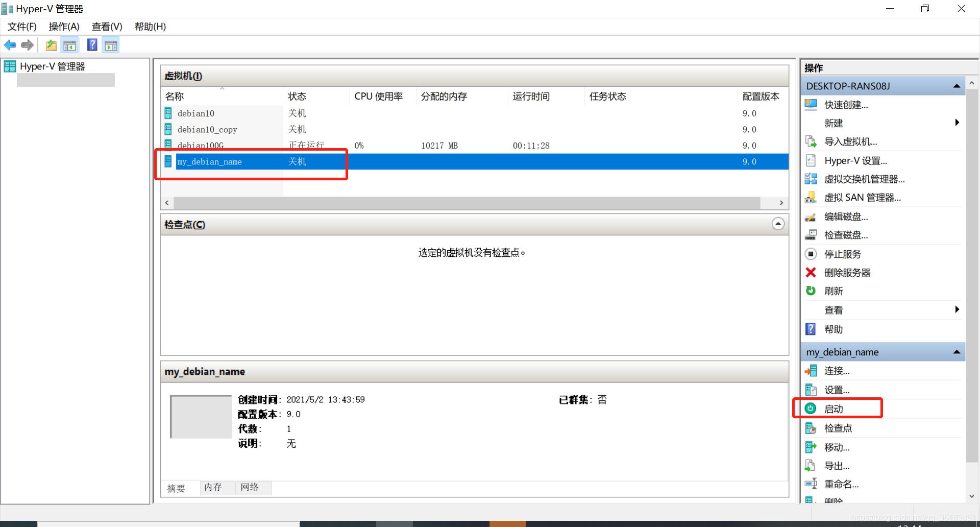
Task: Click the 启动 action to start VM
Action: [834, 409]
